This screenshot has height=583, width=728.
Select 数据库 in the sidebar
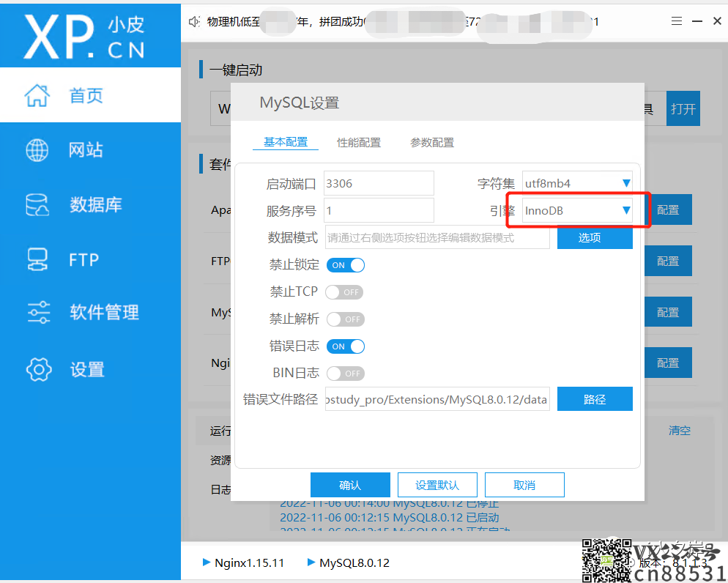(91, 204)
